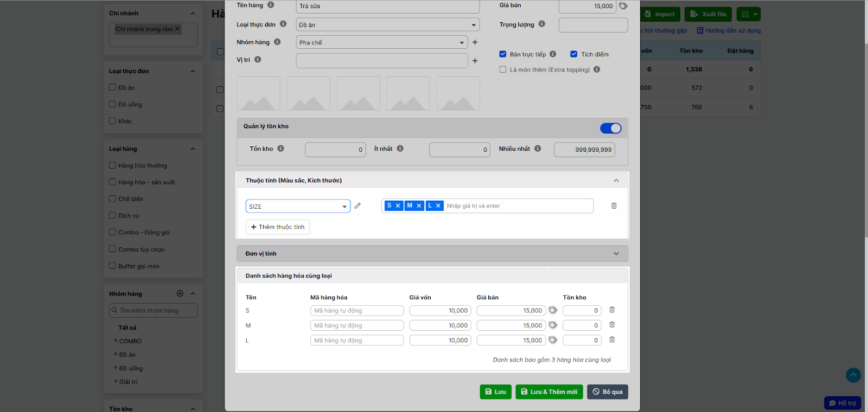Remove the L size tag
The image size is (868, 412).
(438, 206)
